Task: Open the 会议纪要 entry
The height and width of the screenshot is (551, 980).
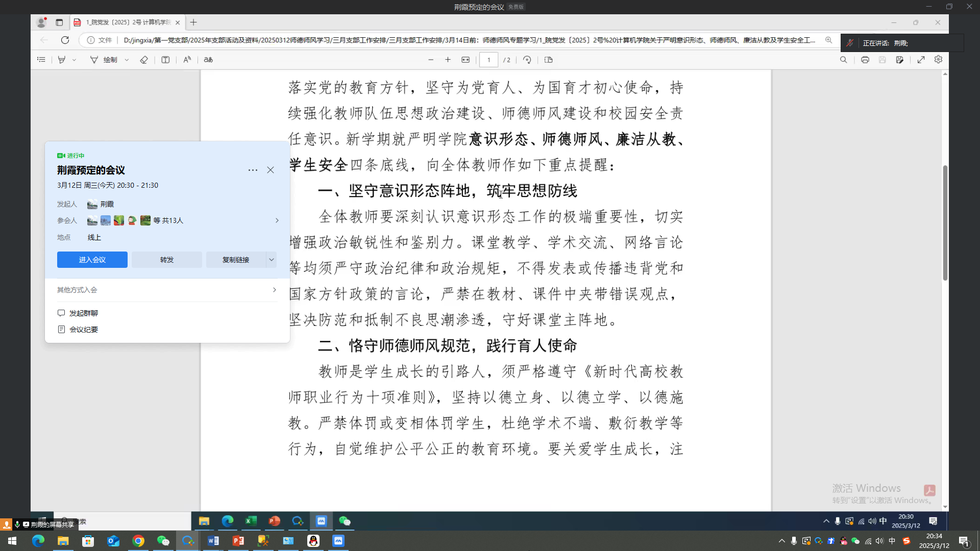Action: pyautogui.click(x=84, y=330)
